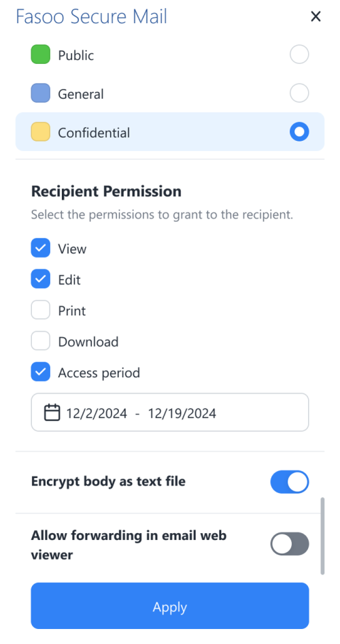Click the 'Download' label text
The width and height of the screenshot is (340, 644).
tap(88, 342)
